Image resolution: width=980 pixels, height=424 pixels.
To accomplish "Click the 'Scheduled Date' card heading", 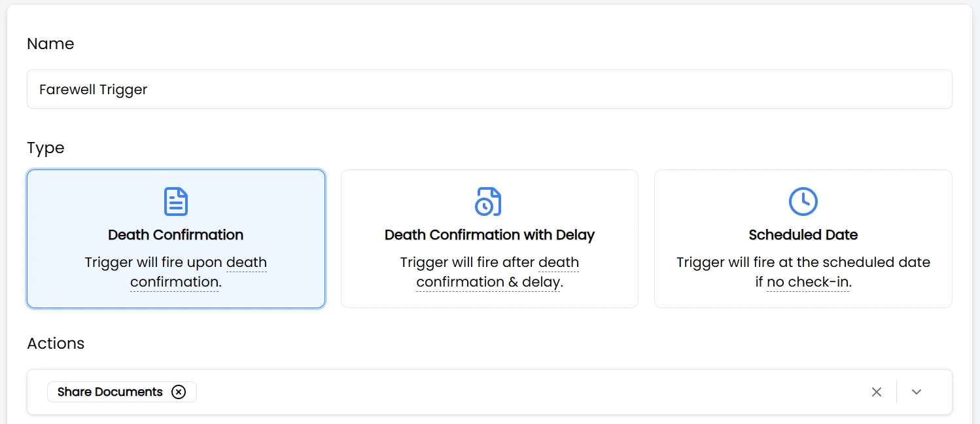I will (803, 235).
